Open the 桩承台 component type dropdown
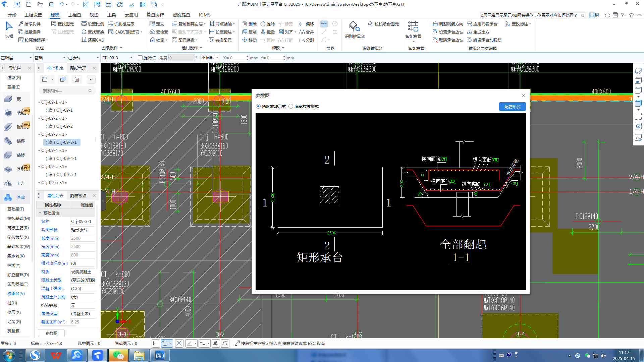This screenshot has height=362, width=644. (x=83, y=58)
